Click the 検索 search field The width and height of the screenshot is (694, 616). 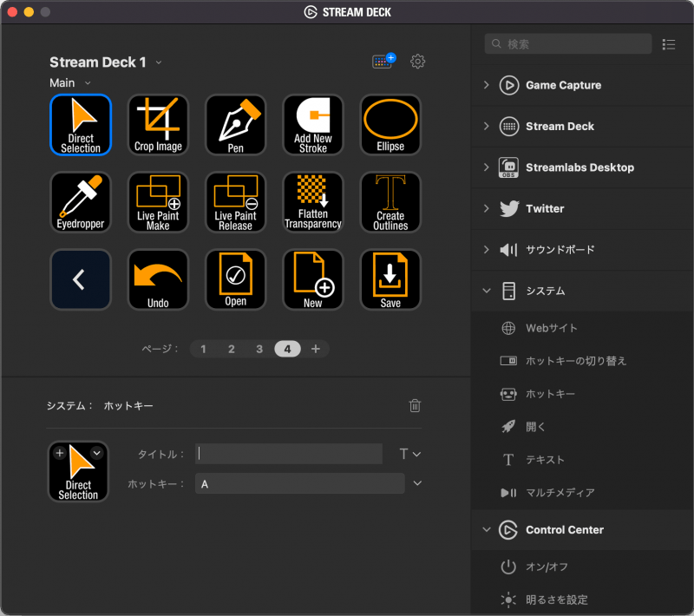coord(568,43)
